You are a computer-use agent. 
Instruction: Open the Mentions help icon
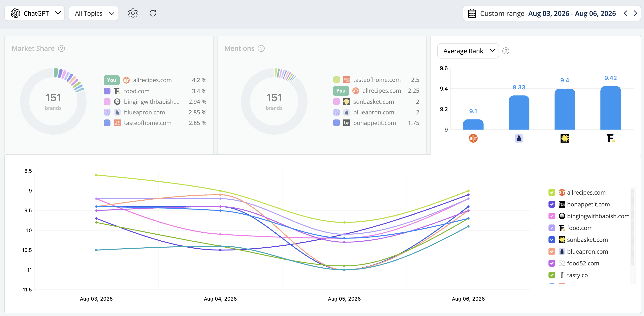[x=261, y=48]
